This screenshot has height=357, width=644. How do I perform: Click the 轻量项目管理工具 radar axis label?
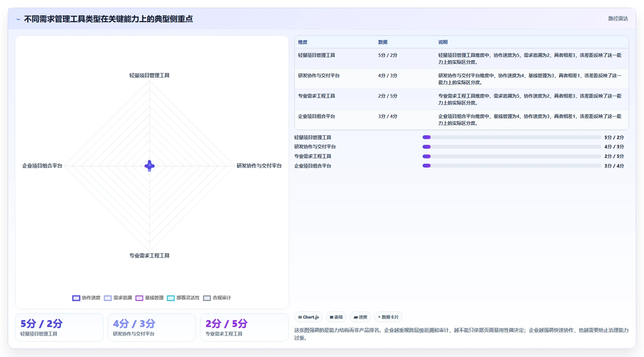[149, 75]
